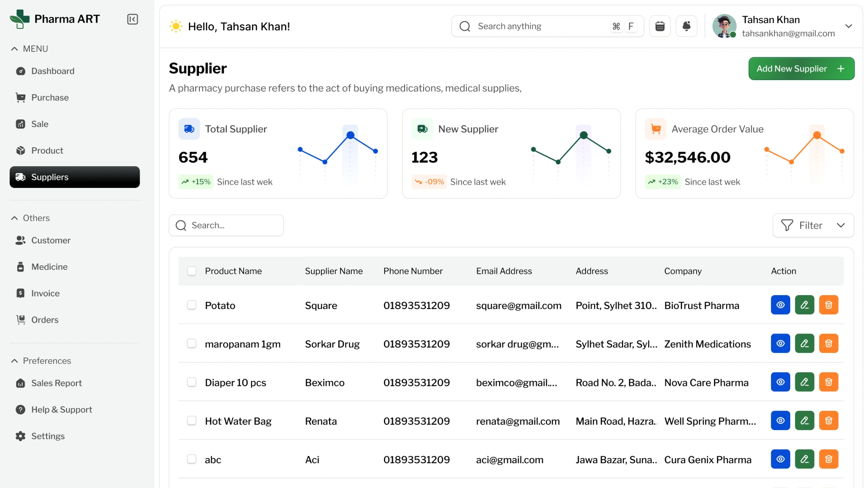
Task: Expand the user account dropdown chevron
Action: point(849,26)
